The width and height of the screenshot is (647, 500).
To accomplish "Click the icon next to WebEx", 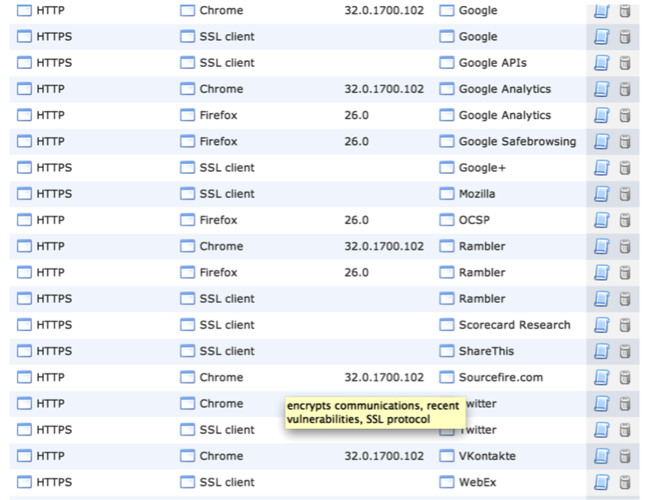I will click(446, 482).
